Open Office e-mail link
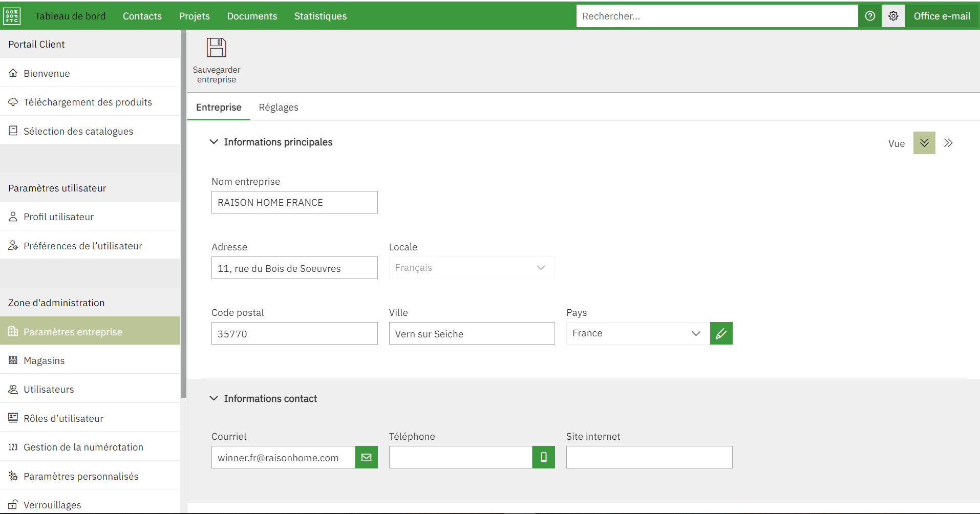The height and width of the screenshot is (514, 980). [x=942, y=16]
